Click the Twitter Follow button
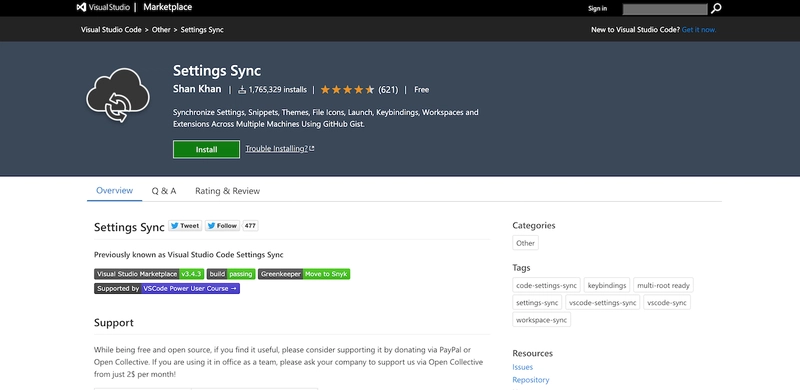Screen dimensions: 800x390 (222, 226)
